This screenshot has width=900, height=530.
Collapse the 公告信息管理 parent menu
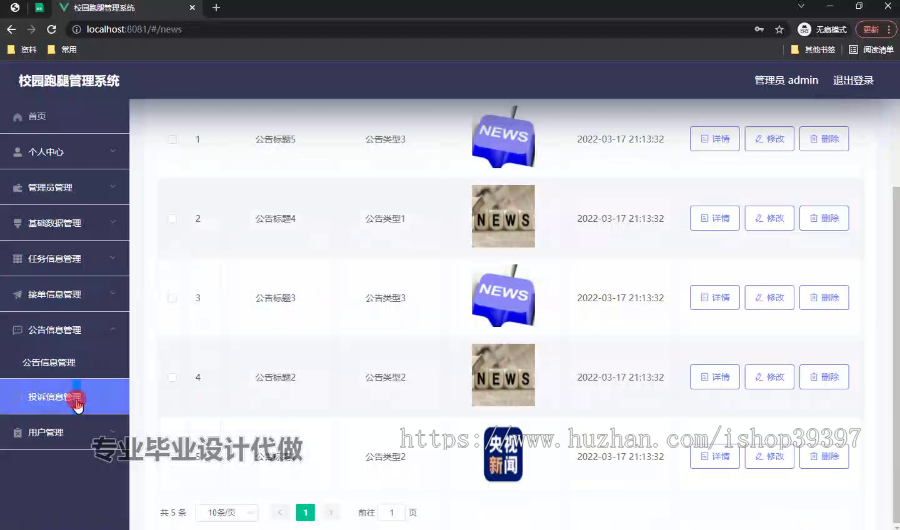64,330
